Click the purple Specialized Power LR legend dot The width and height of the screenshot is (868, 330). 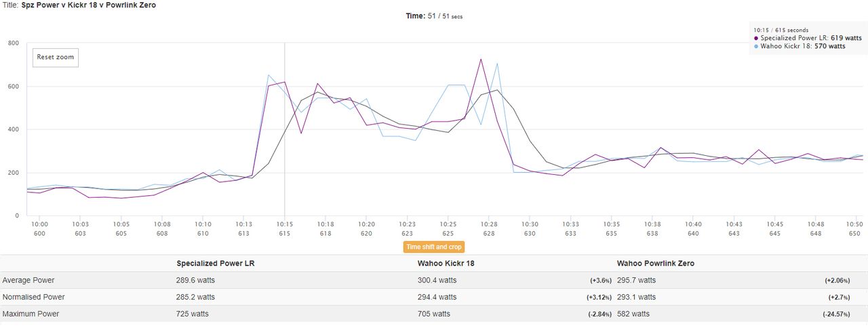756,39
